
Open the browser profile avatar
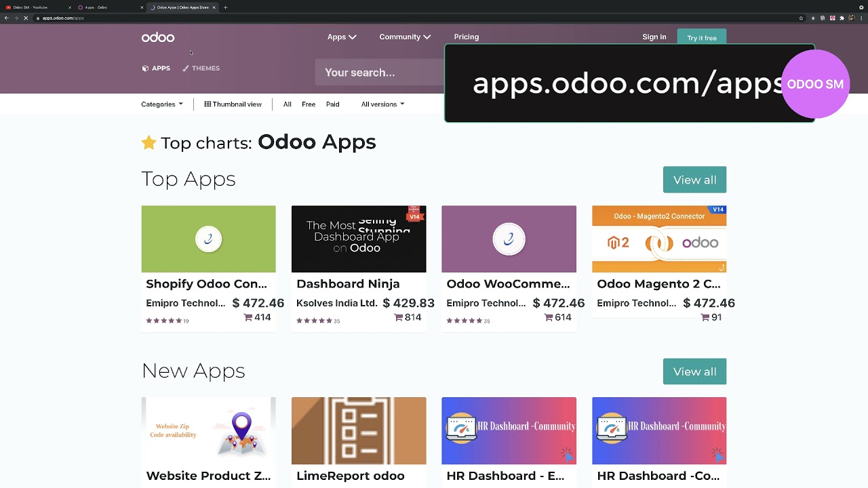coord(851,18)
